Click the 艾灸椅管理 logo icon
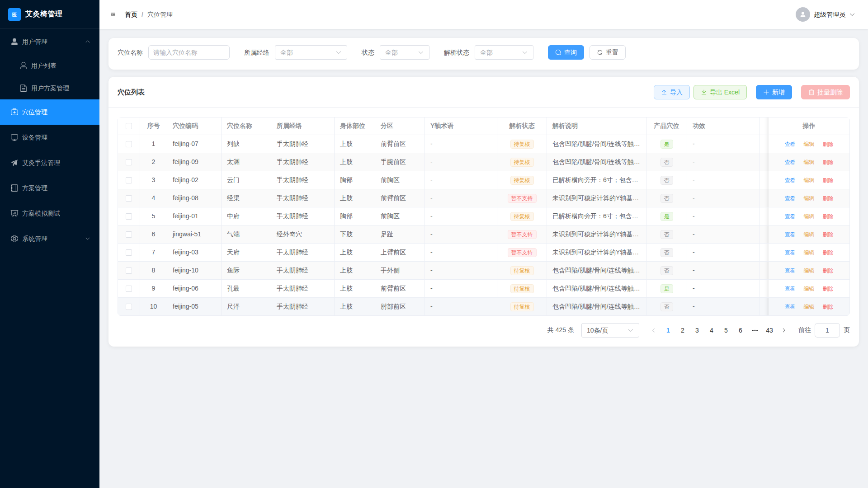 pos(14,14)
